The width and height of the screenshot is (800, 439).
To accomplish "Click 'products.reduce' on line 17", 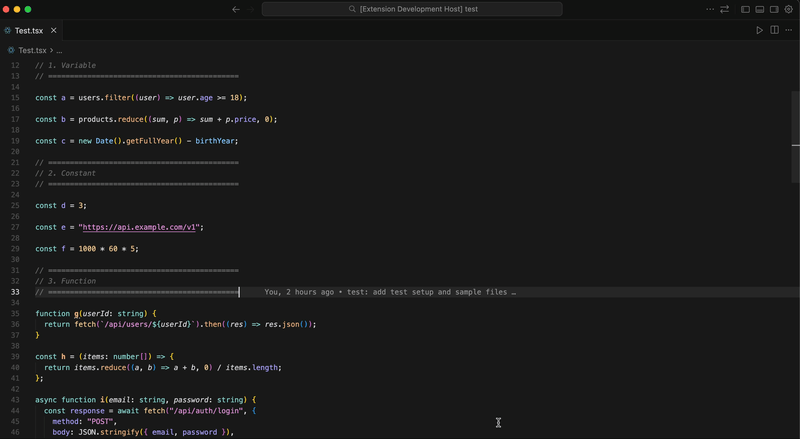I will (x=111, y=119).
